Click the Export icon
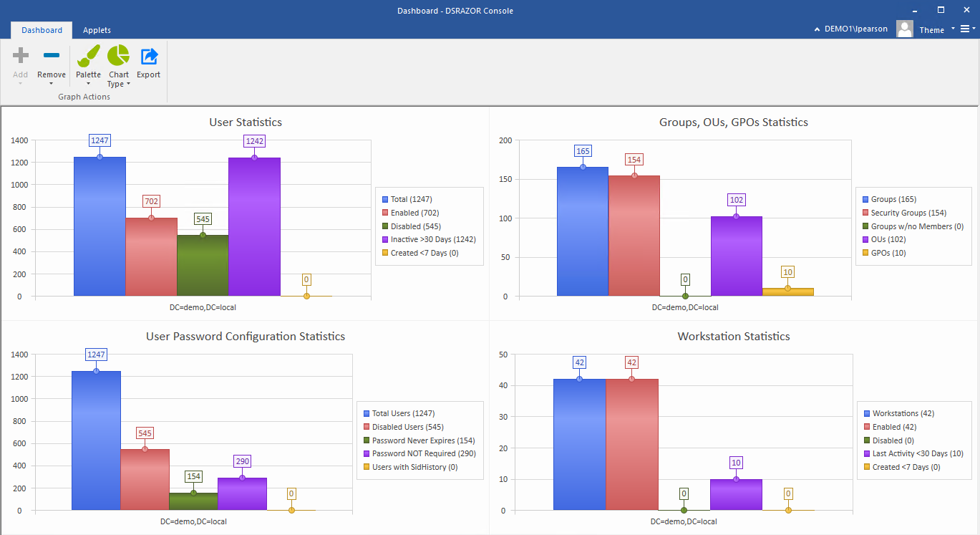Screen dimensions: 980x535 (148, 55)
